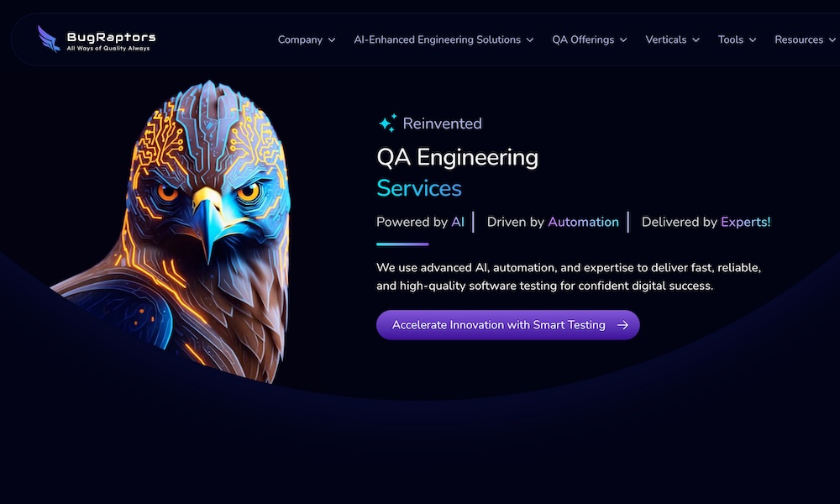Open the Company menu label
840x504 pixels.
click(x=300, y=39)
